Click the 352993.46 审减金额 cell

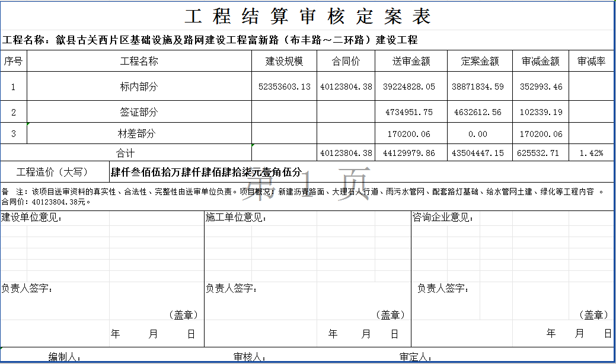click(541, 87)
